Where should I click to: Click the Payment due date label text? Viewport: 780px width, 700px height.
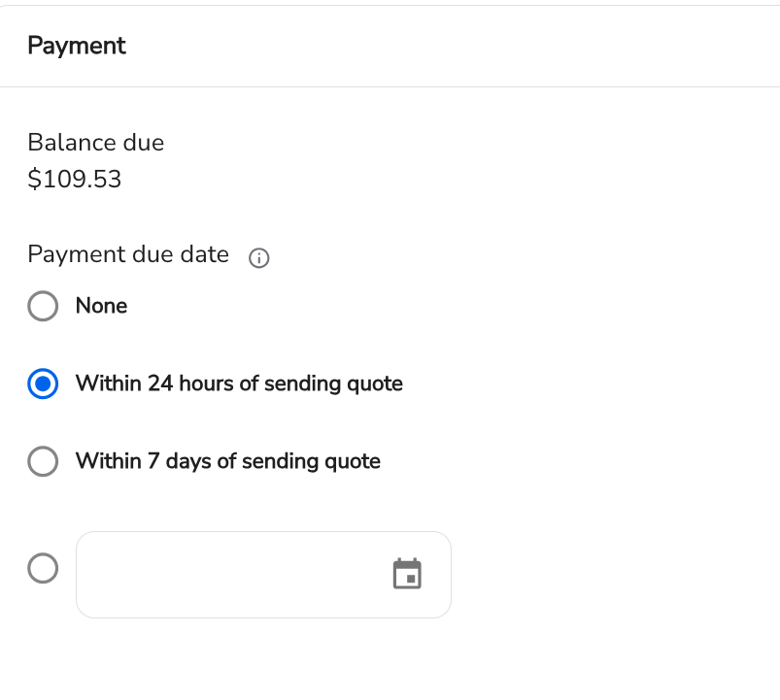[128, 254]
